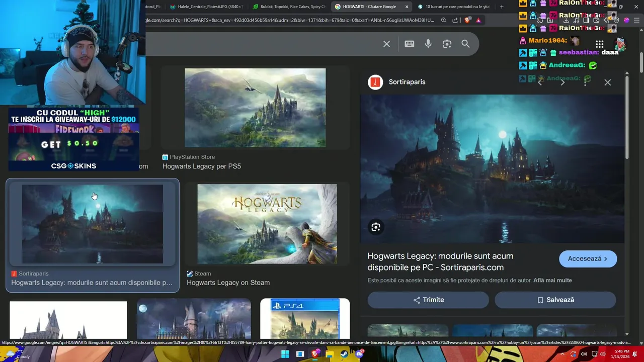This screenshot has height=362, width=644.
Task: Go to next image in preview panel
Action: [562, 82]
